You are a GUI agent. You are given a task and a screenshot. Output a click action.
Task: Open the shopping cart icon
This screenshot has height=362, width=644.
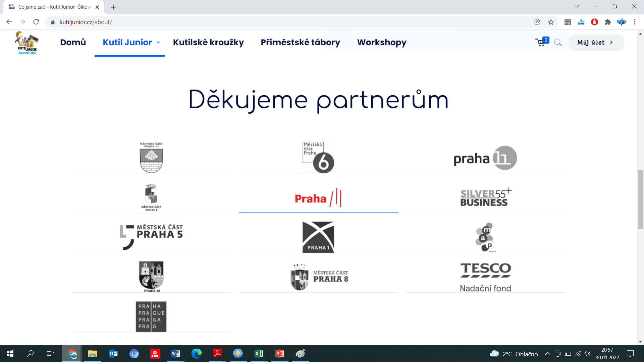(541, 42)
